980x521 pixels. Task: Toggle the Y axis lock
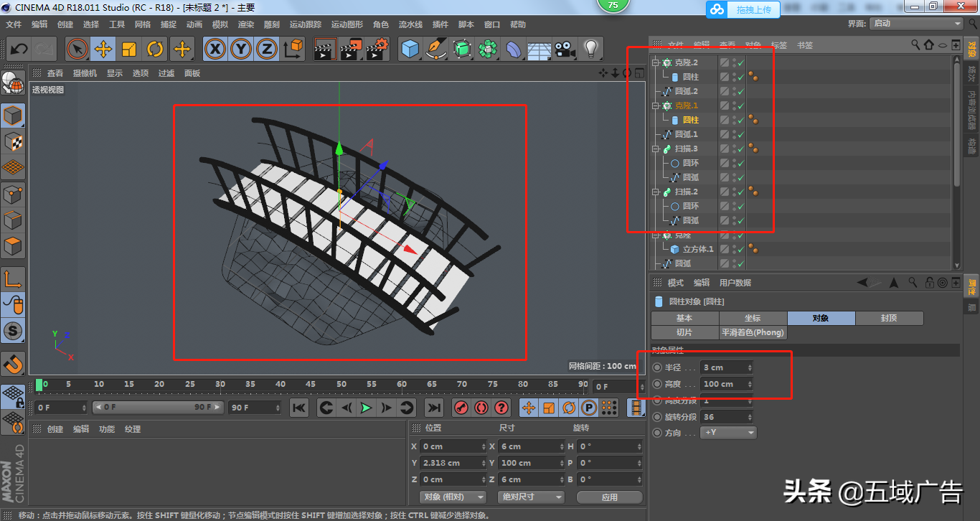[241, 50]
